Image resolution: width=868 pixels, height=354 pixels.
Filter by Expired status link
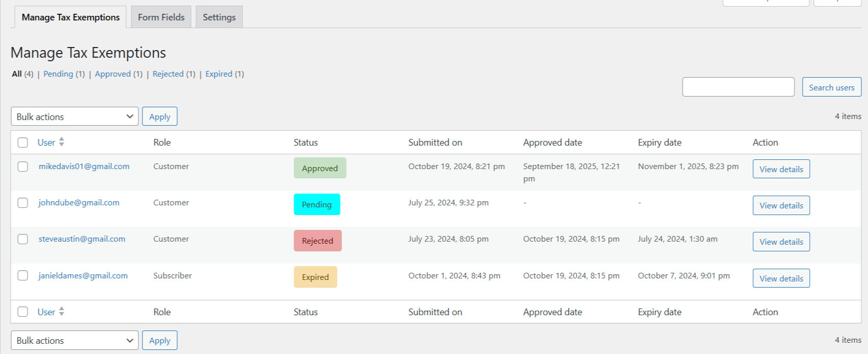tap(219, 74)
